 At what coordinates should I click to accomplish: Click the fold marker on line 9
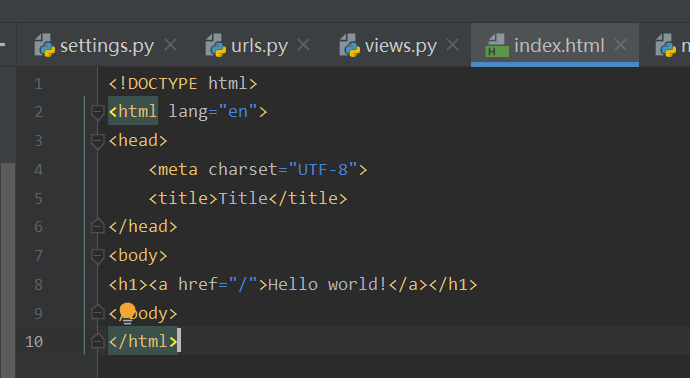click(97, 312)
